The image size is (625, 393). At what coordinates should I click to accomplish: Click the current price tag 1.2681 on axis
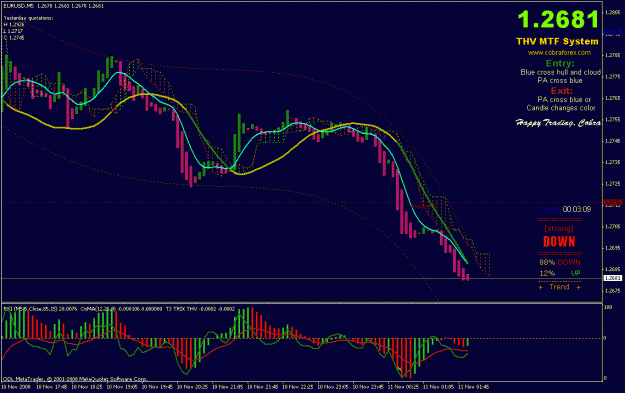[x=613, y=278]
